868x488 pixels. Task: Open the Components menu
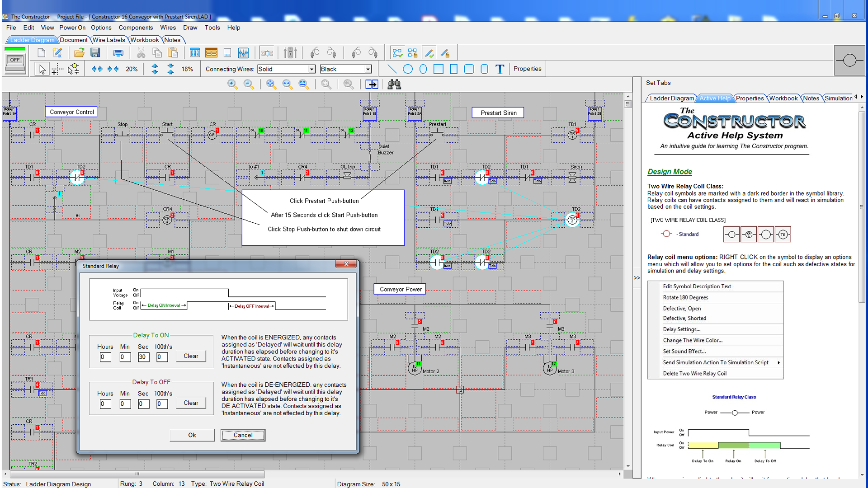pyautogui.click(x=136, y=28)
